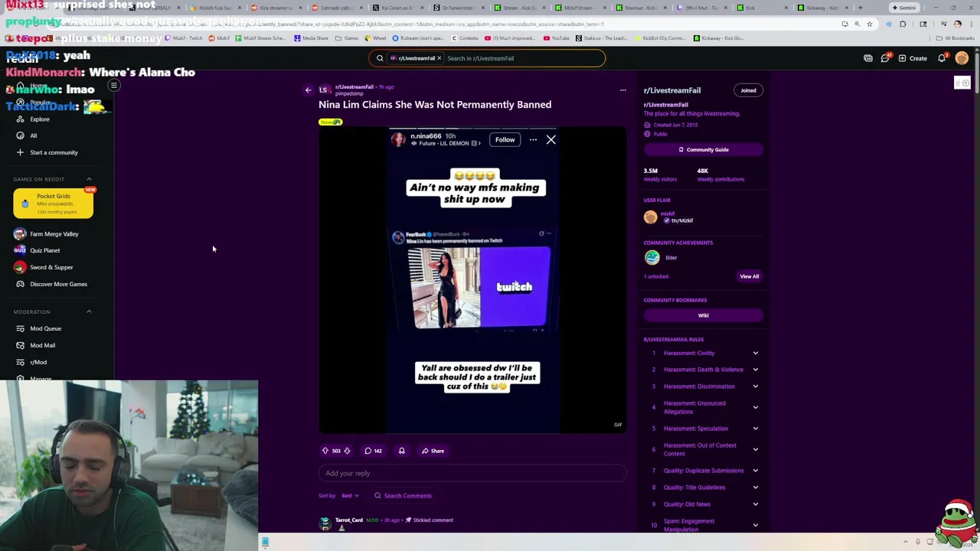Click the search magnifier in Reddit search bar

[380, 58]
